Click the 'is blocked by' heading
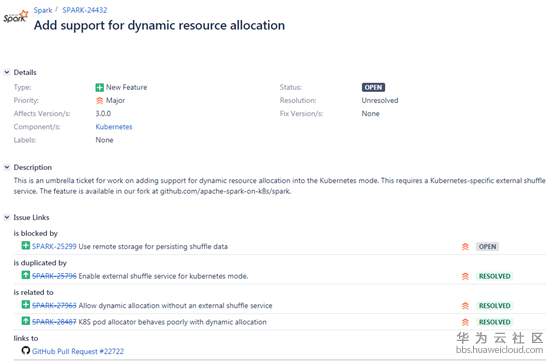The image size is (554, 364). 35,234
